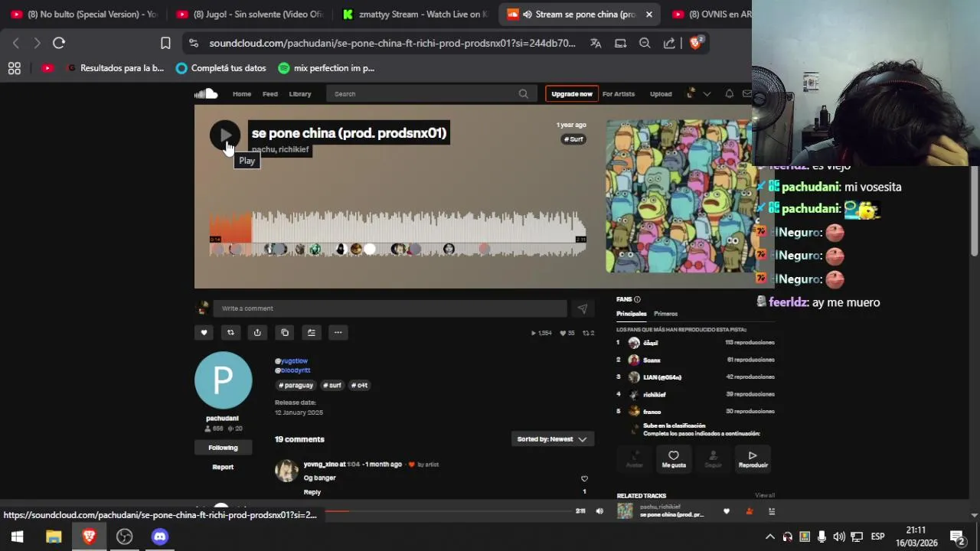980x551 pixels.
Task: Click the zoom magnifier in the address bar
Action: click(x=645, y=43)
